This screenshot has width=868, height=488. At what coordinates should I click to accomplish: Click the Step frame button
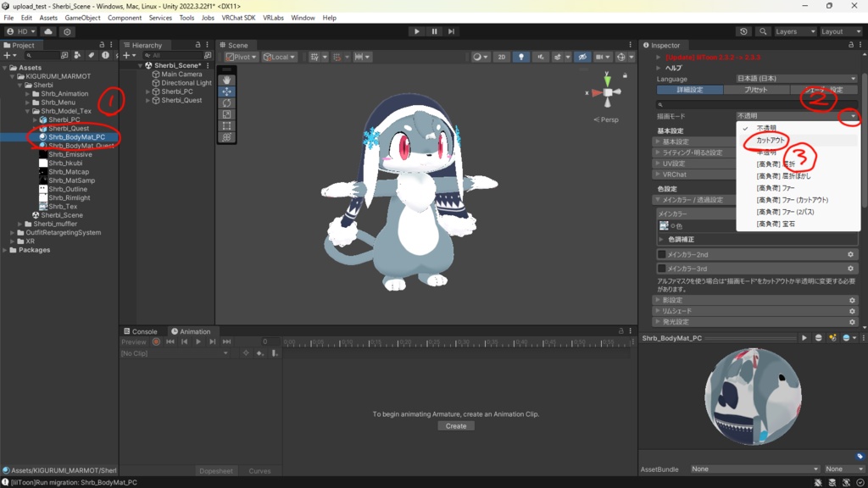pos(451,31)
